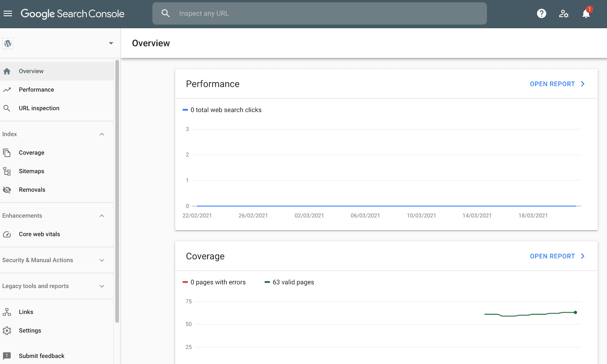Click the Settings gear icon
The height and width of the screenshot is (364, 607).
tap(7, 330)
